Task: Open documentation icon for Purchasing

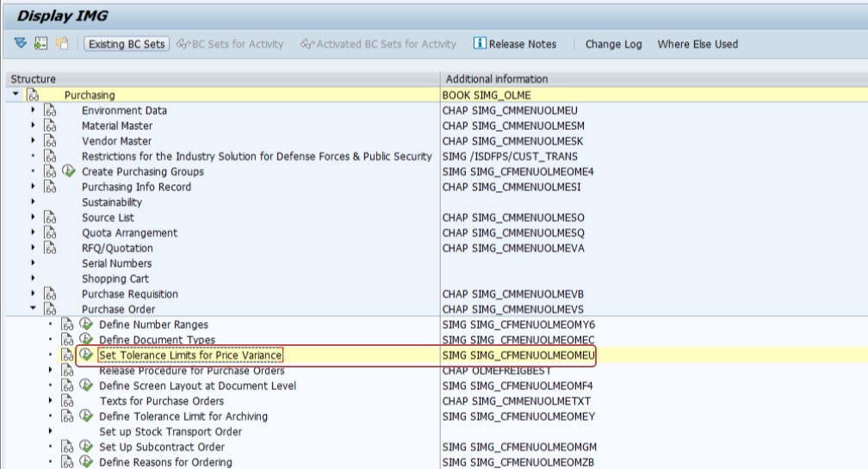Action: click(x=34, y=96)
